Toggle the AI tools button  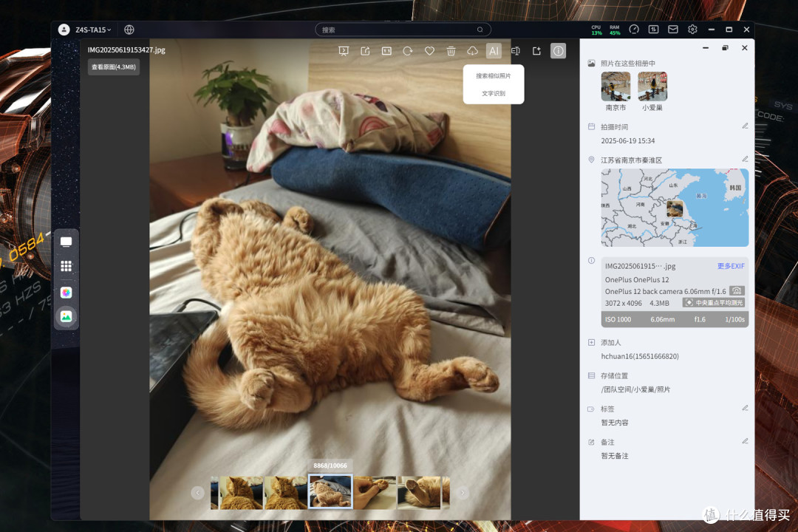pyautogui.click(x=494, y=51)
